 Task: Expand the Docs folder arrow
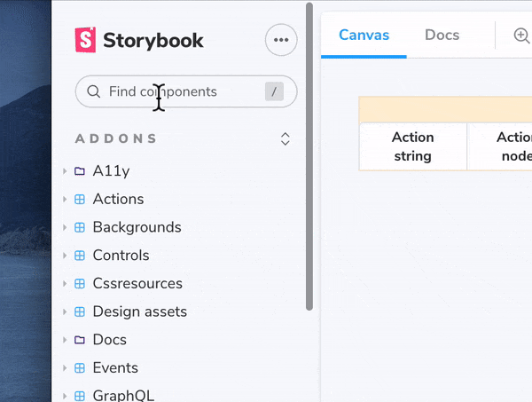65,340
